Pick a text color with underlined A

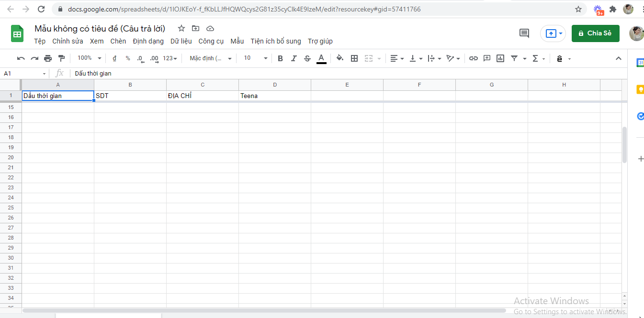click(x=321, y=58)
